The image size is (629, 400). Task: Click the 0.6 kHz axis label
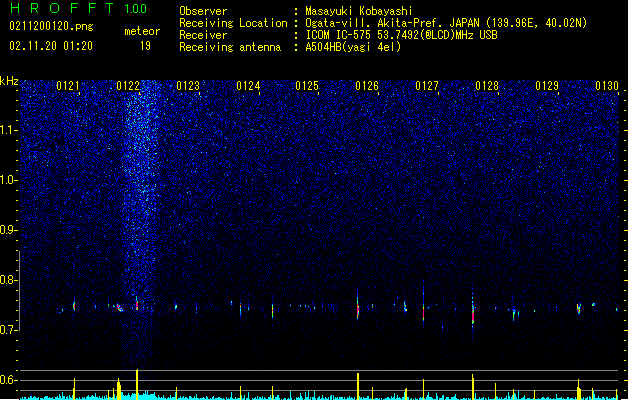[x=9, y=380]
